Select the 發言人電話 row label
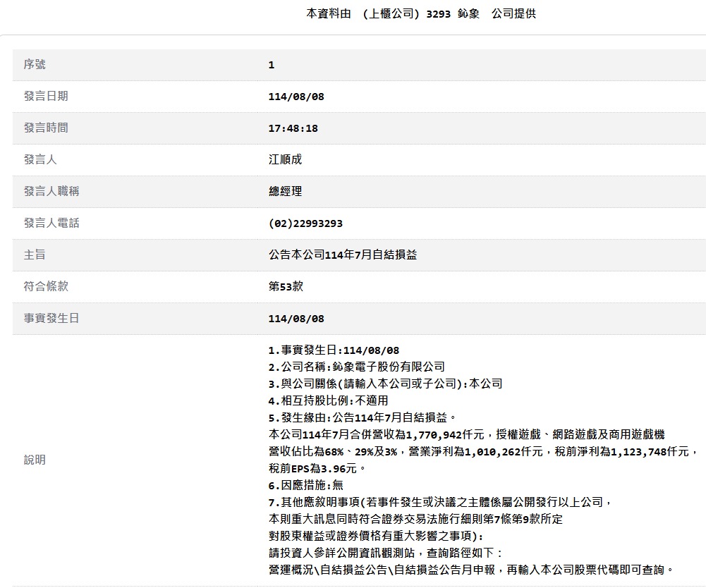This screenshot has height=588, width=706. 51,223
